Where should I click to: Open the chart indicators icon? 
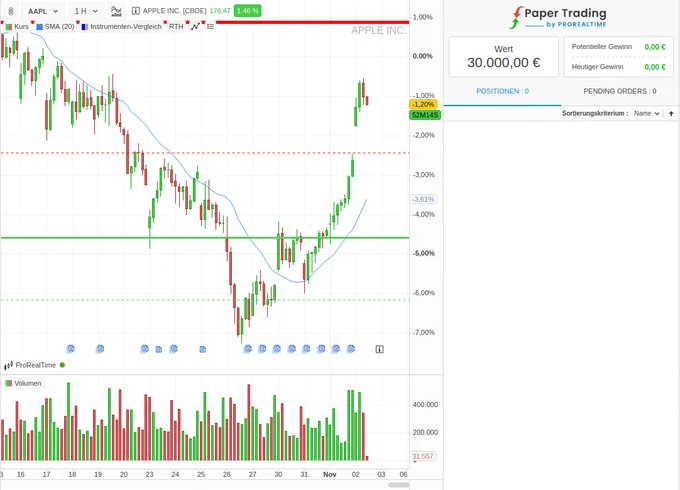(116, 11)
